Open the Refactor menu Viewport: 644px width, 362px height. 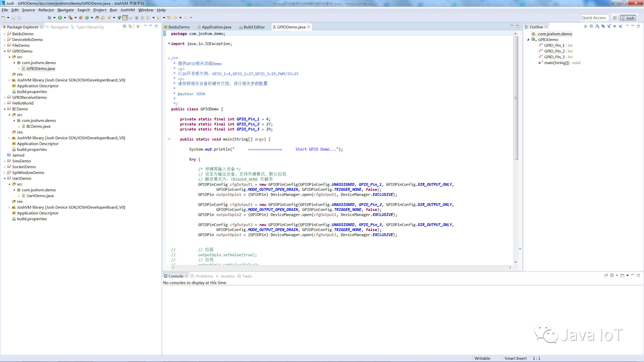(x=46, y=10)
